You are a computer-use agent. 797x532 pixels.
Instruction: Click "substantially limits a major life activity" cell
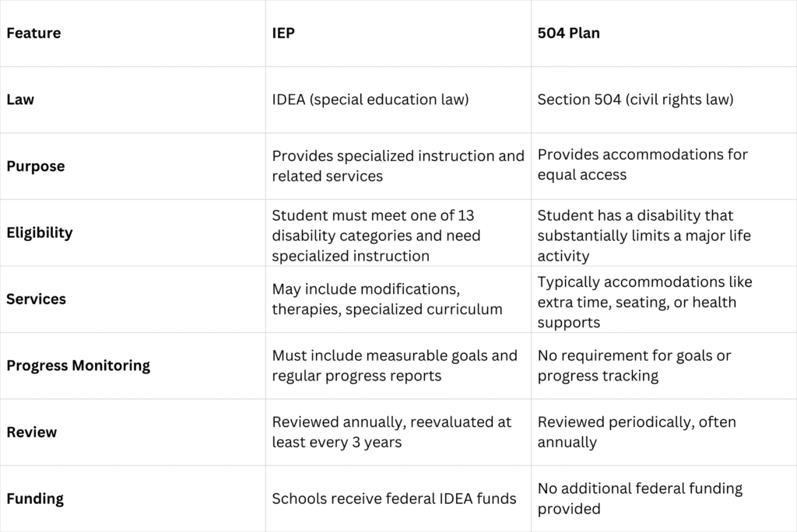[644, 235]
